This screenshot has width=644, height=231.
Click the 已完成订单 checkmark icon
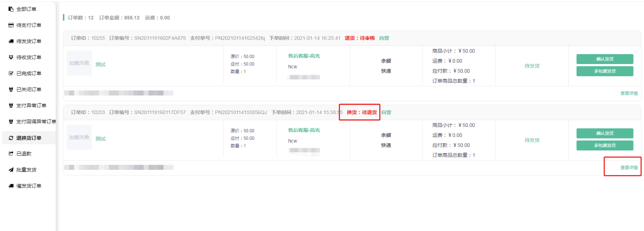[11, 74]
